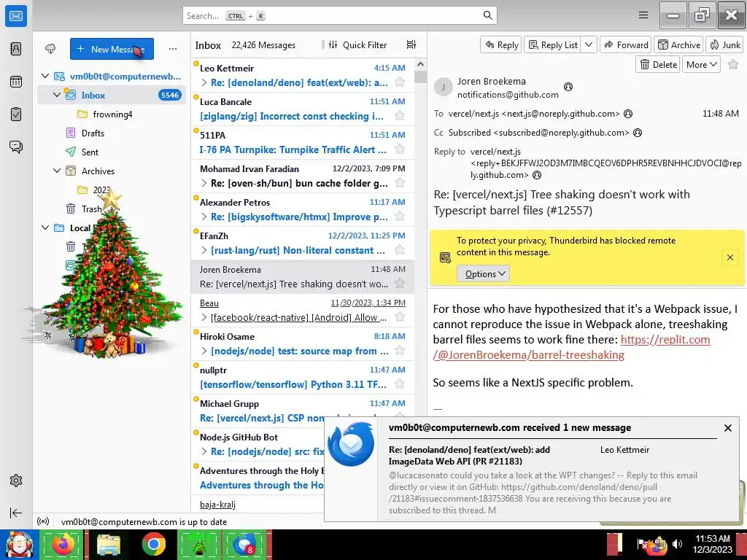Archive the open message
The height and width of the screenshot is (560, 747).
click(x=679, y=44)
